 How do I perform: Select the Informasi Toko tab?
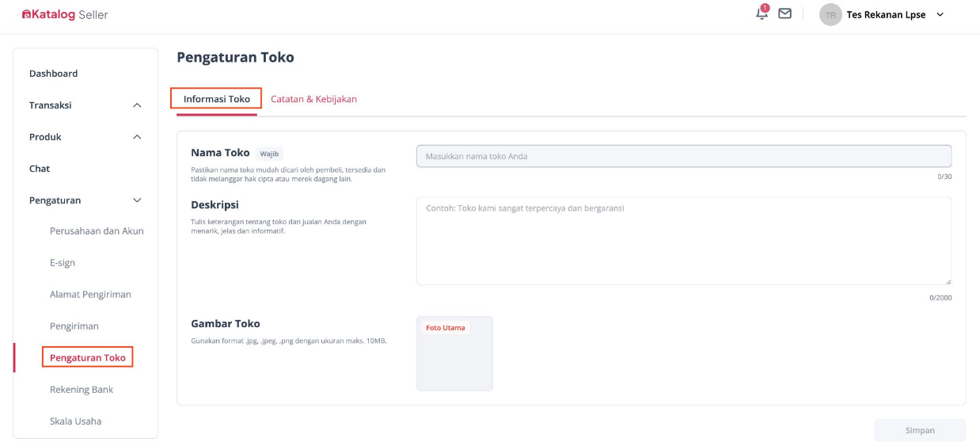pyautogui.click(x=216, y=99)
